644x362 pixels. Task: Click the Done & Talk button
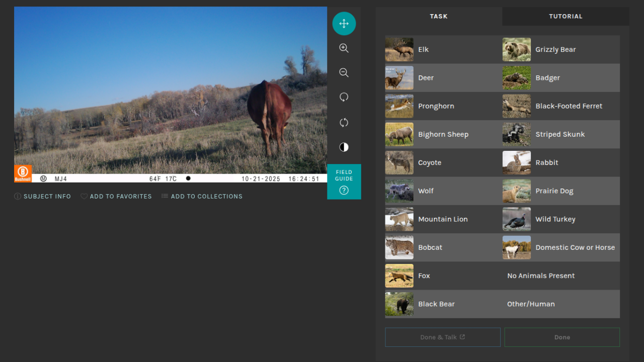pyautogui.click(x=443, y=337)
